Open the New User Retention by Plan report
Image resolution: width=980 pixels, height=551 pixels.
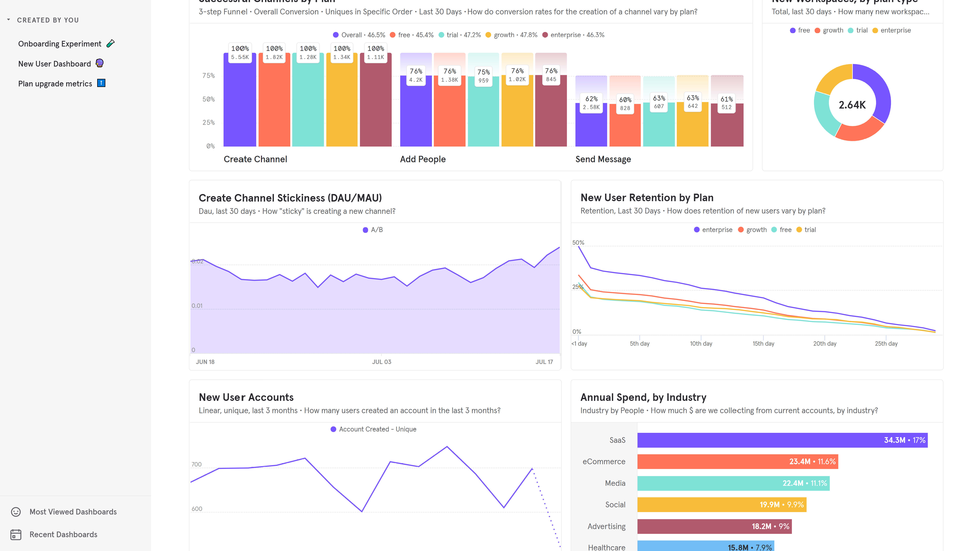647,197
